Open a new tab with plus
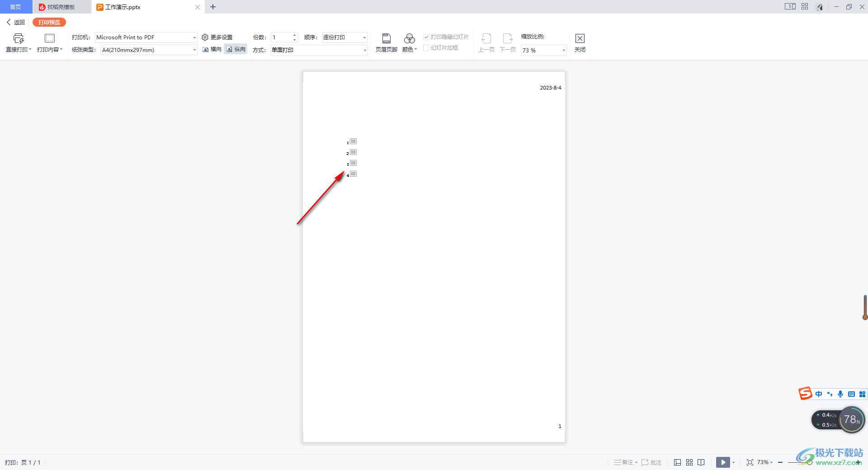The image size is (868, 470). [213, 7]
